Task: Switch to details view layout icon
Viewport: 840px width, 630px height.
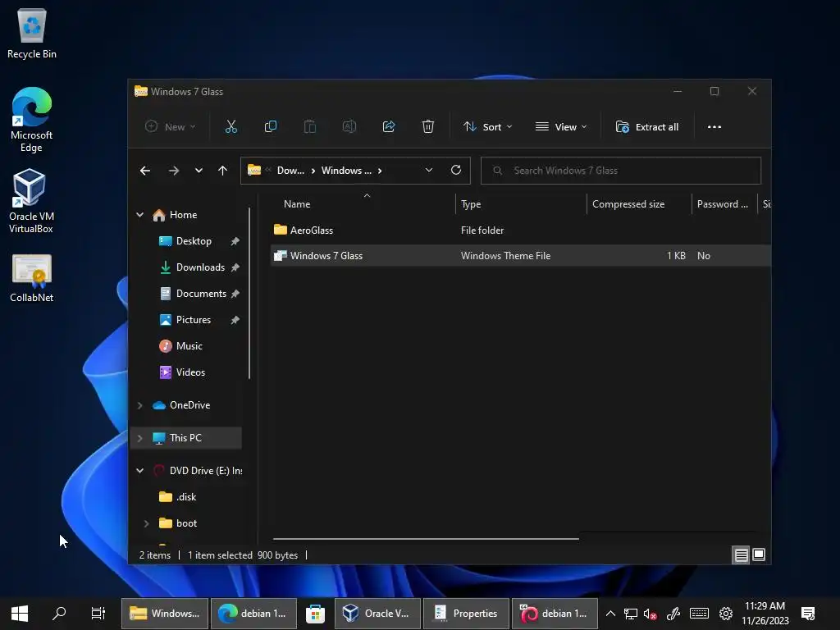Action: pyautogui.click(x=741, y=555)
